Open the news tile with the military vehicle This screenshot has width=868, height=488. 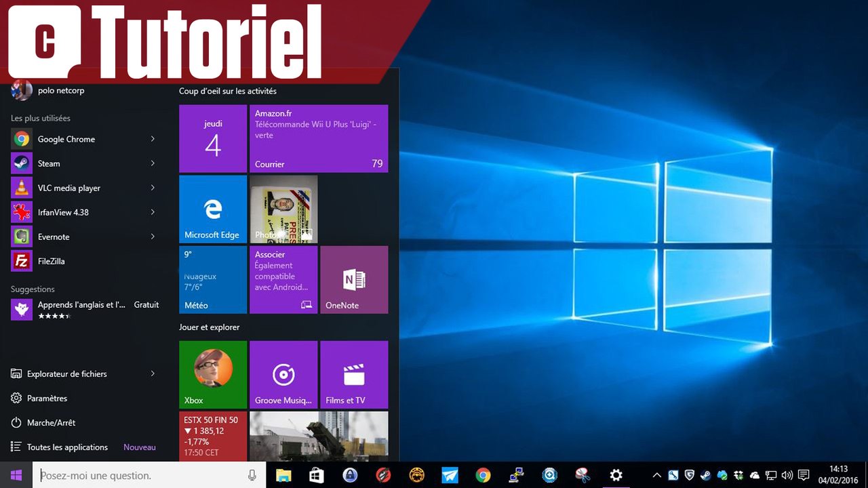(x=319, y=436)
